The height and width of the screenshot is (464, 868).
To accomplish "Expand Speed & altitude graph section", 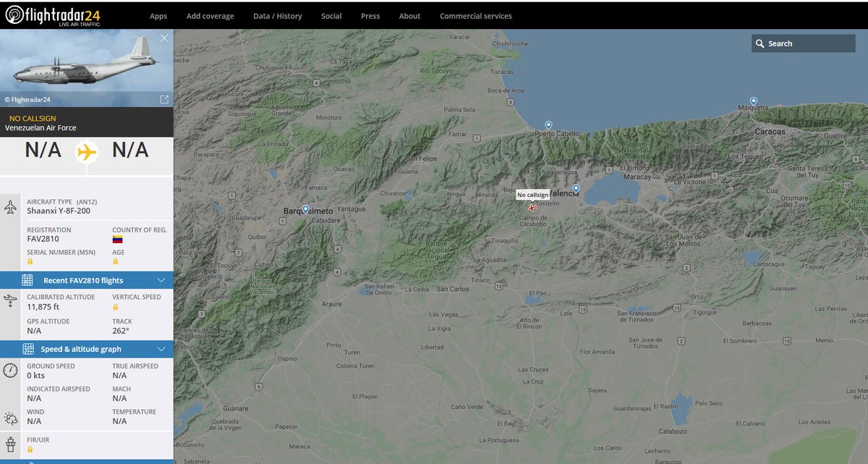I will (x=87, y=349).
